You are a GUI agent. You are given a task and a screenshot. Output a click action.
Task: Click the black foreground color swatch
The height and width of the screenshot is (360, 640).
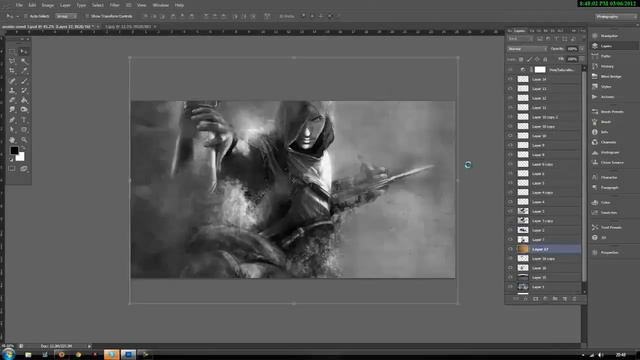[x=14, y=150]
